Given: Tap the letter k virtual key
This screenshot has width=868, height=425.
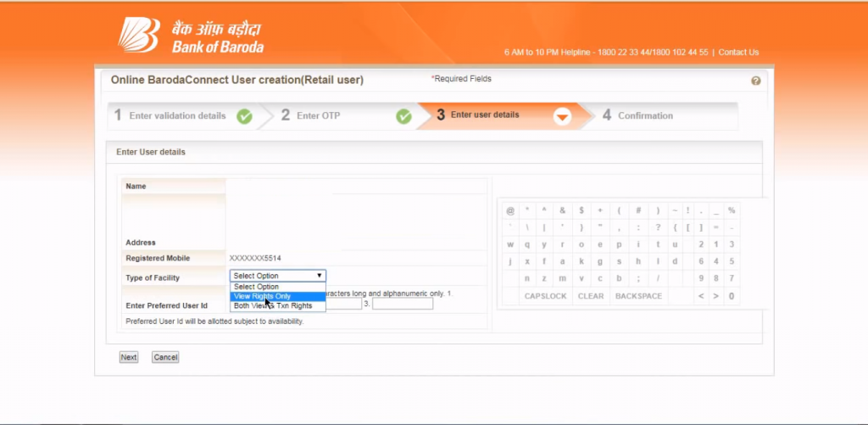Looking at the screenshot, I should (581, 261).
